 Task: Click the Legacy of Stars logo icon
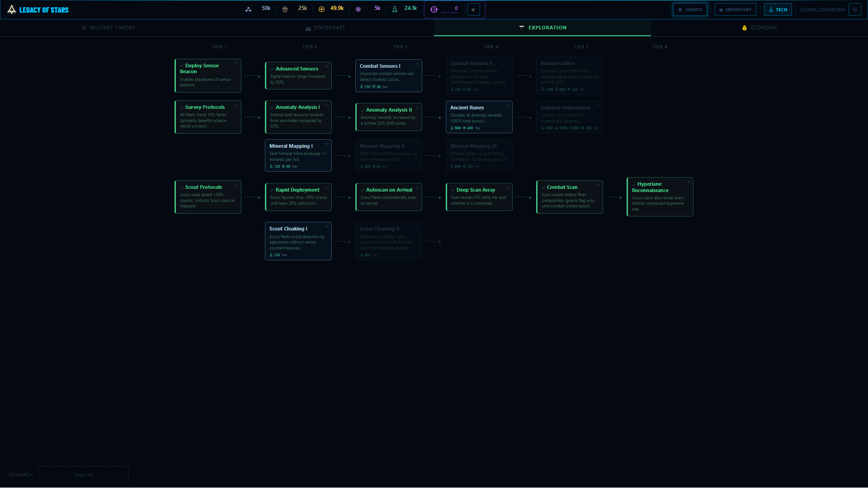[x=12, y=9]
